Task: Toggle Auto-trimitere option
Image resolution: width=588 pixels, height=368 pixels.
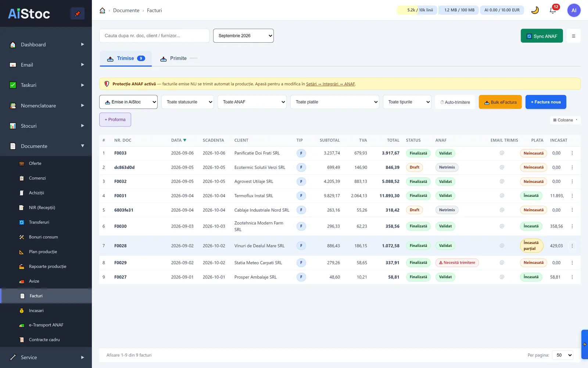Action: tap(455, 102)
